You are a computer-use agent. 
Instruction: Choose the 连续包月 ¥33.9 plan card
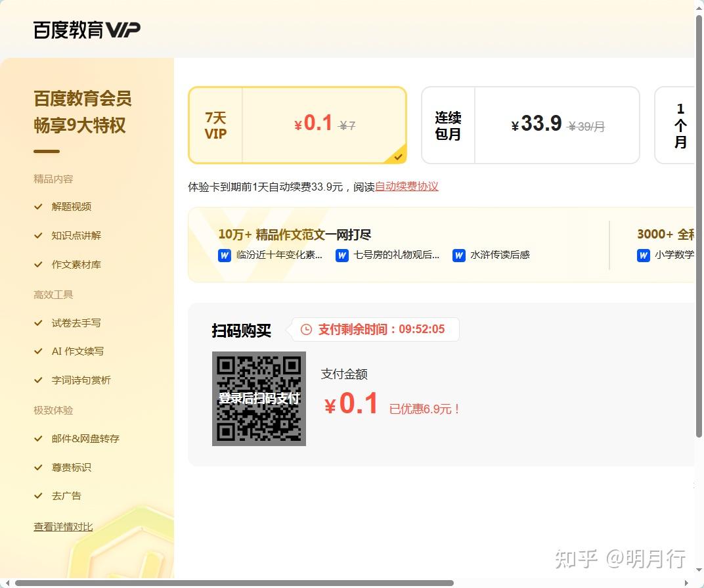530,125
